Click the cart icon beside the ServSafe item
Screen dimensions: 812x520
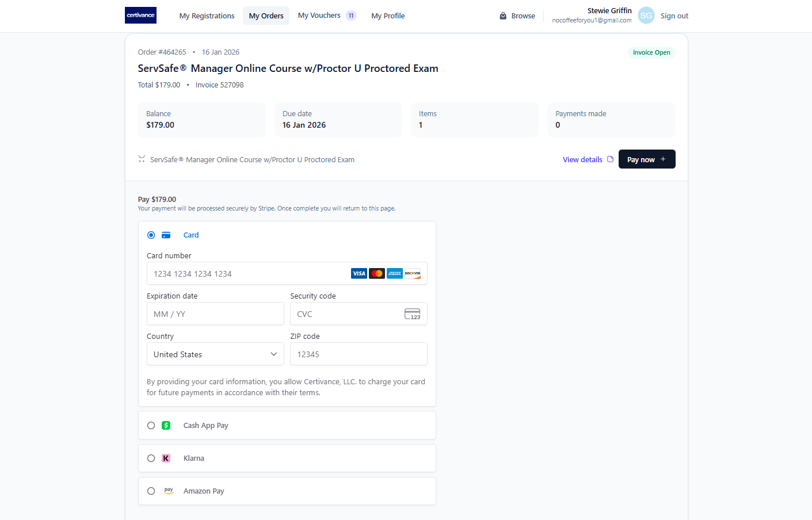[142, 159]
